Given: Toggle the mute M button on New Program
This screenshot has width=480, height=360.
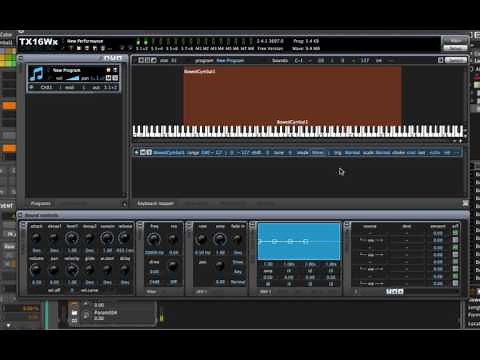Looking at the screenshot, I should [108, 78].
